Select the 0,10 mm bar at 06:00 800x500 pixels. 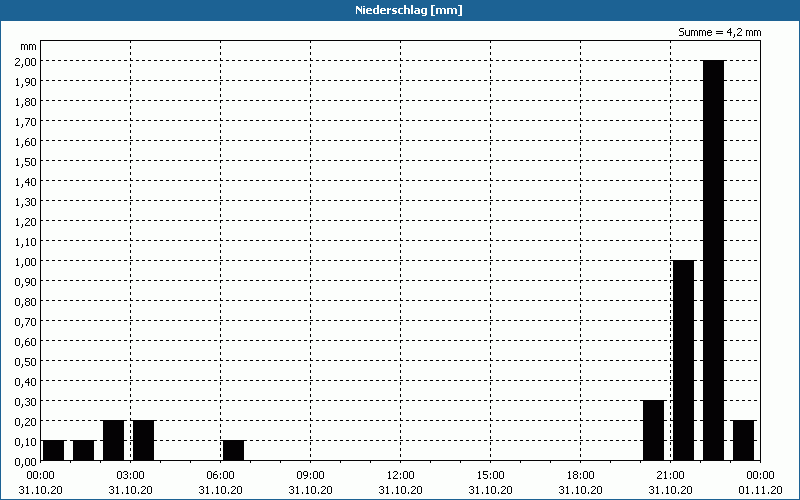233,451
